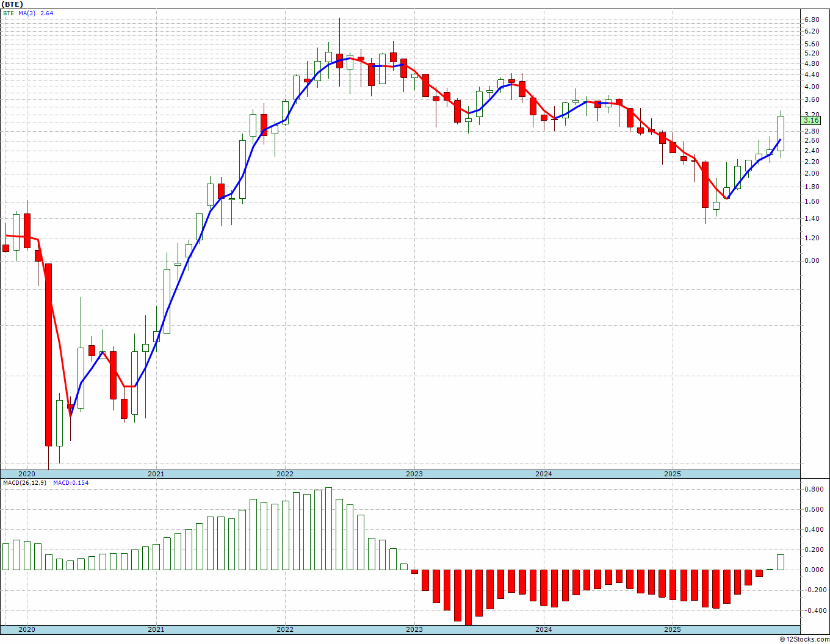Click the tallest green MACD bar in 2022
The width and height of the screenshot is (830, 644).
[x=328, y=529]
